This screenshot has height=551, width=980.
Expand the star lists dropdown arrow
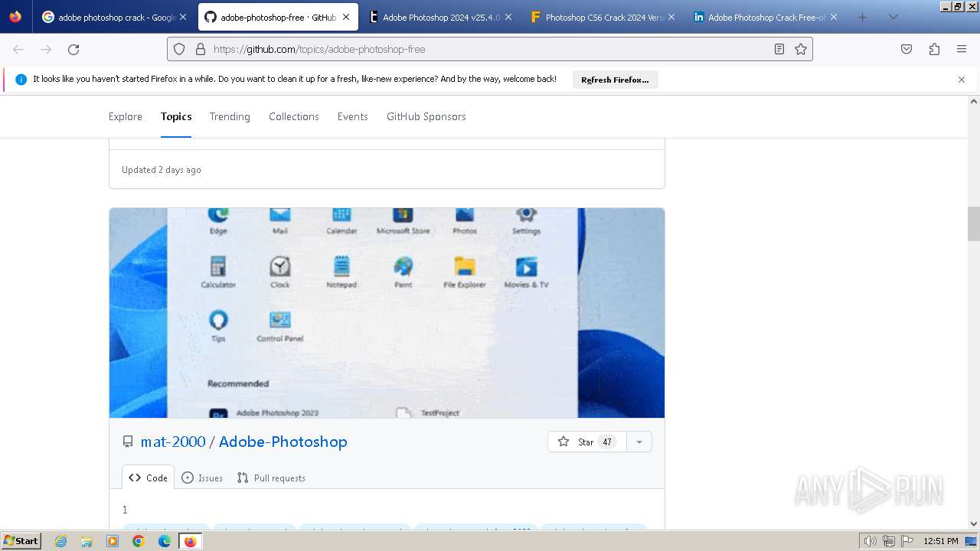coord(639,442)
